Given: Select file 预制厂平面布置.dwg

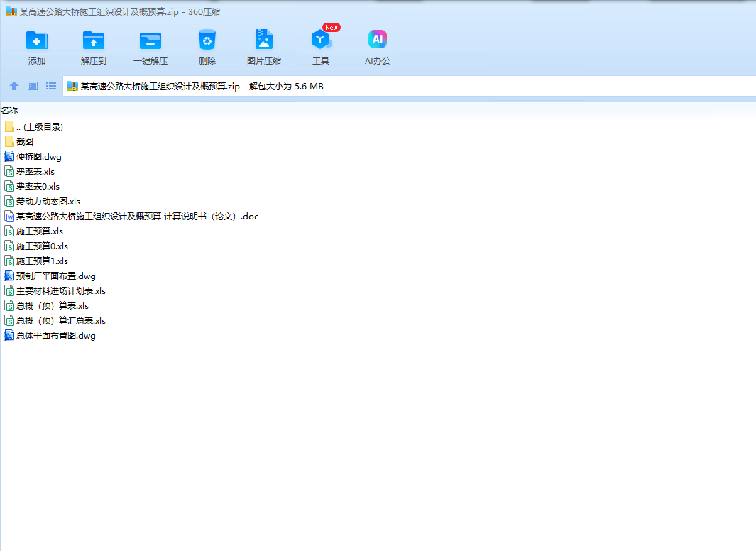Looking at the screenshot, I should (50, 276).
